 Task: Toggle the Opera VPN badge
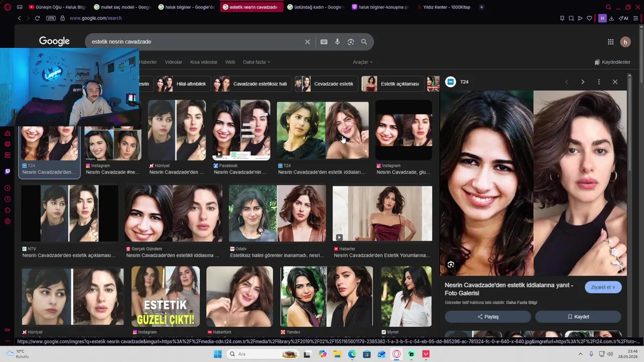coord(51,18)
